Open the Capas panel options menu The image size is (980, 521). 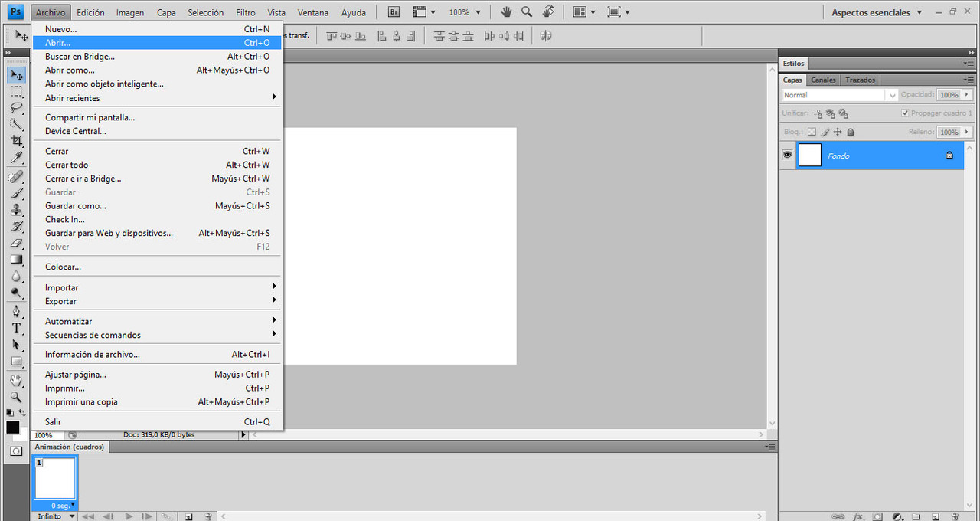969,80
